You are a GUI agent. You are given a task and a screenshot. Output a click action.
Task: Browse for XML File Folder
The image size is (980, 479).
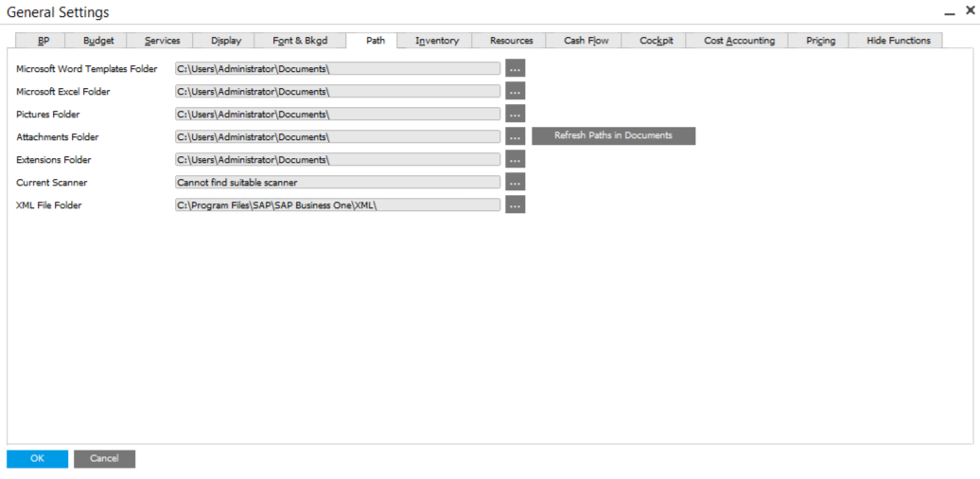click(515, 205)
